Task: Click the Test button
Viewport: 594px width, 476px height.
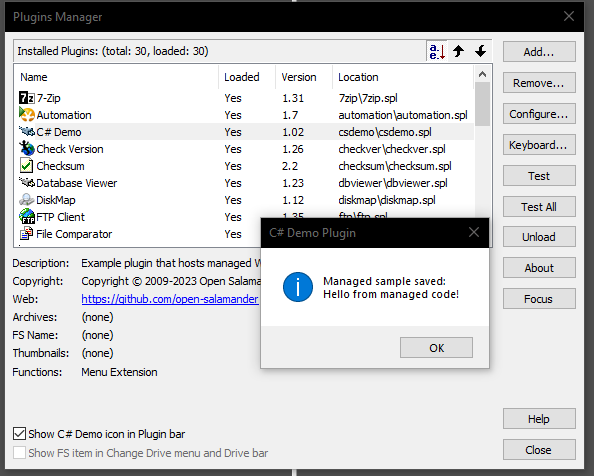Action: point(539,176)
